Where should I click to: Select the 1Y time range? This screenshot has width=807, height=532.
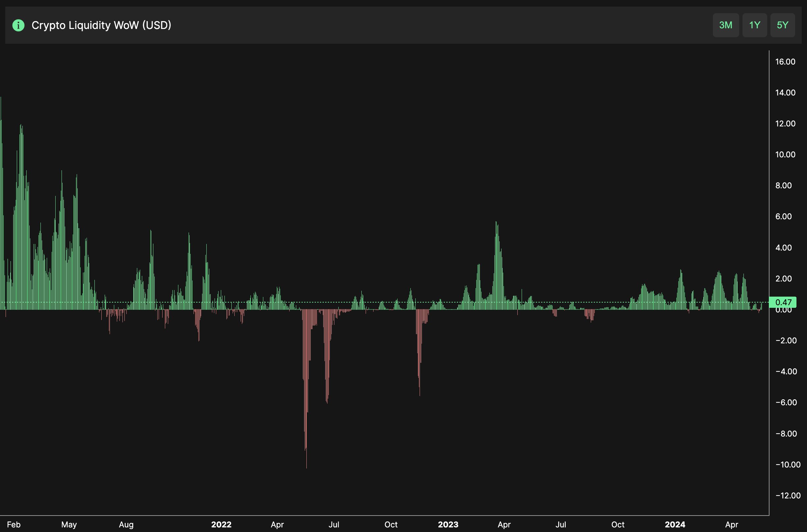(754, 25)
